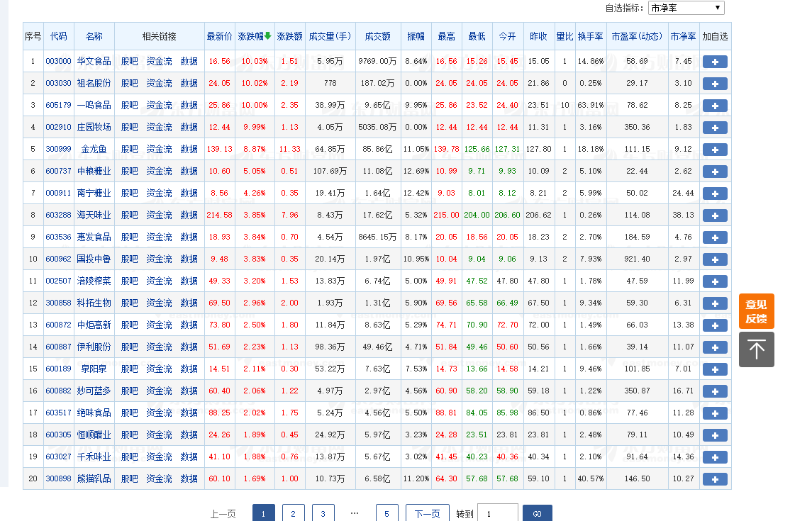Open 资金流 link for 华文食品

click(x=159, y=61)
